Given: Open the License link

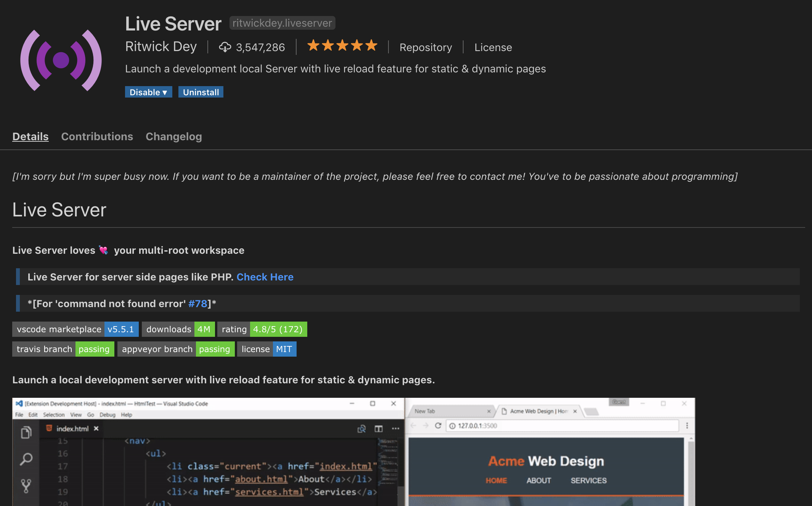Looking at the screenshot, I should coord(493,47).
